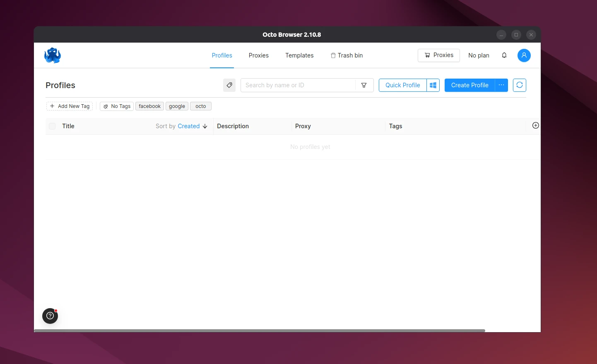Open Quick Profile
Image resolution: width=597 pixels, height=364 pixels.
click(x=402, y=85)
